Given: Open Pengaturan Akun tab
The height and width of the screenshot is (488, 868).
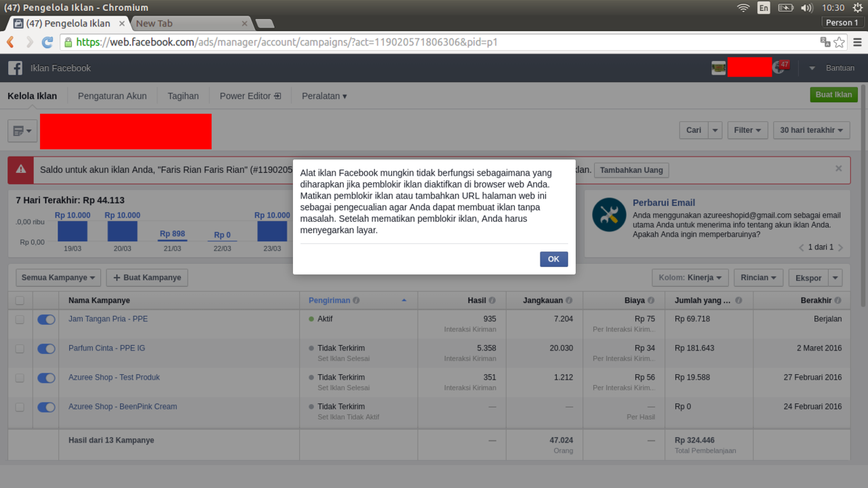Looking at the screenshot, I should 113,96.
